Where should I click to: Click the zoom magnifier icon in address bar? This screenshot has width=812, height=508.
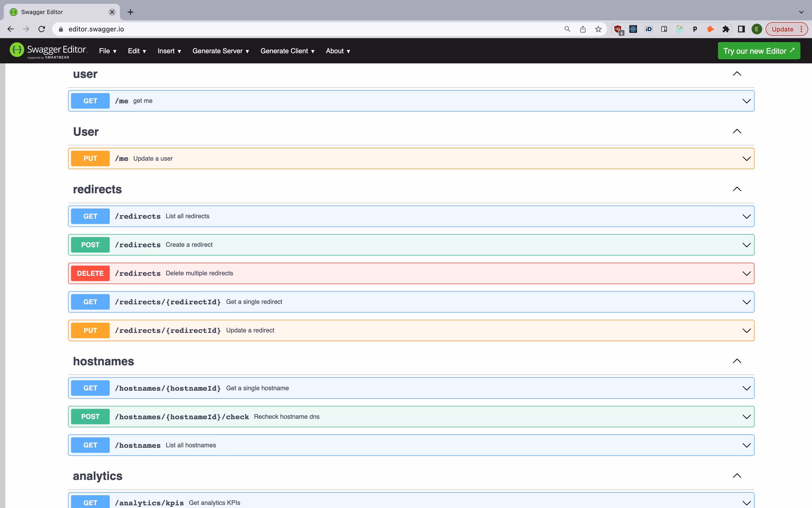(x=567, y=29)
